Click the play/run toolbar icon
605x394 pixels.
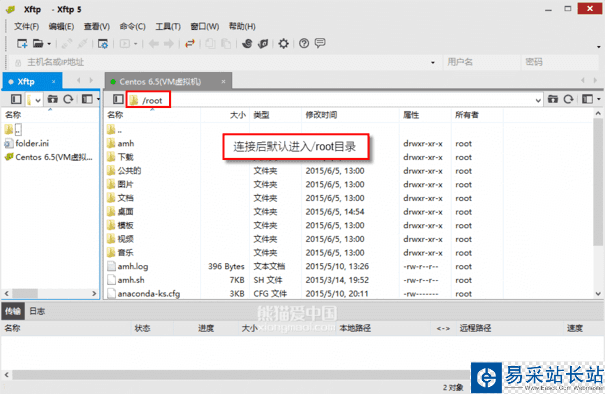click(x=125, y=44)
